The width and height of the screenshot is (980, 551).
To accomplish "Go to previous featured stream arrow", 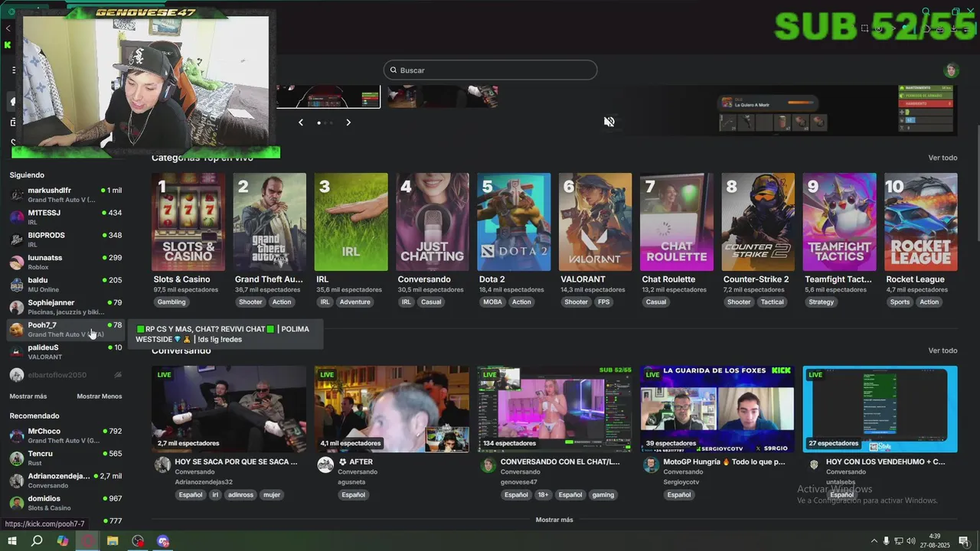I will pos(301,122).
